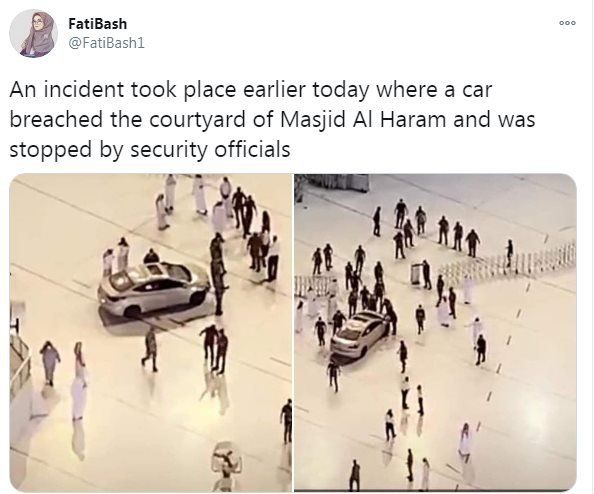594x494 pixels.
Task: Click the railing at left photo's left edge
Action: pos(19,362)
